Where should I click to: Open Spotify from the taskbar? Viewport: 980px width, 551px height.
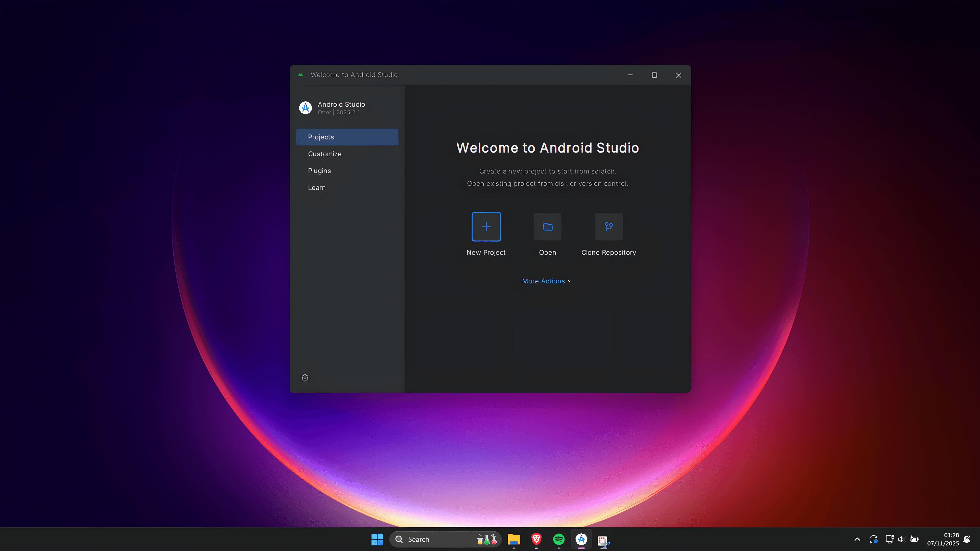559,539
